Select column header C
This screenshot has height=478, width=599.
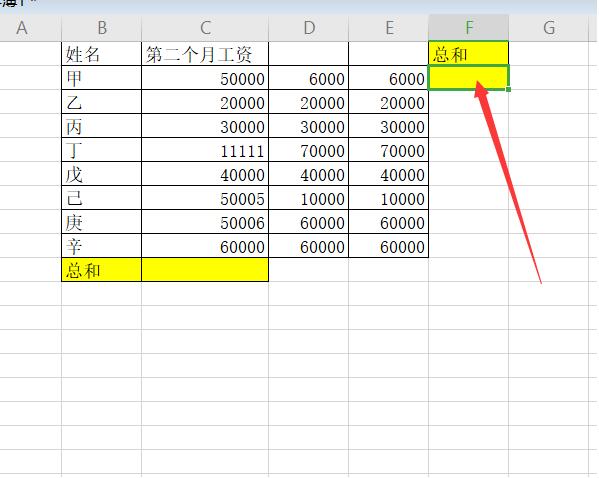click(205, 28)
